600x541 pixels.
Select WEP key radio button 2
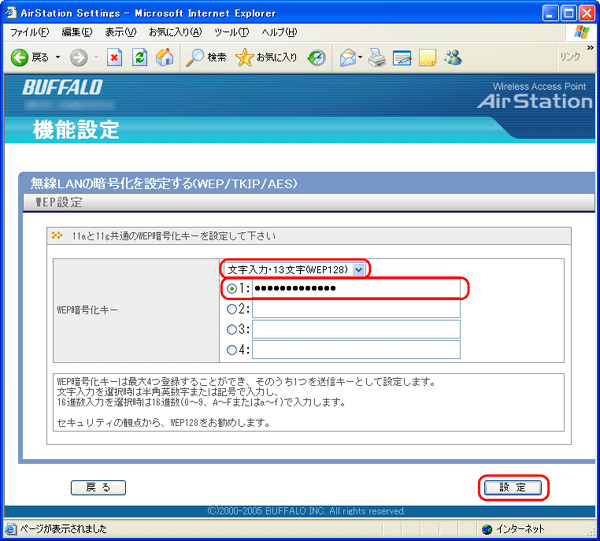coord(233,309)
